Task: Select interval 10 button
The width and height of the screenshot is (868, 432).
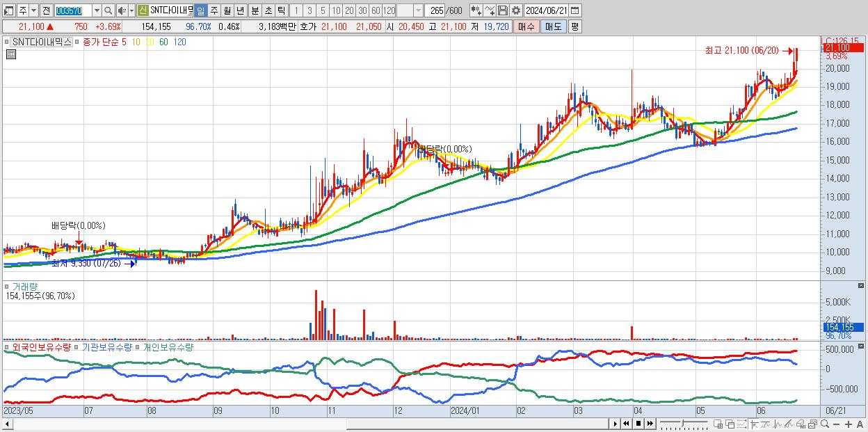Action: point(336,10)
